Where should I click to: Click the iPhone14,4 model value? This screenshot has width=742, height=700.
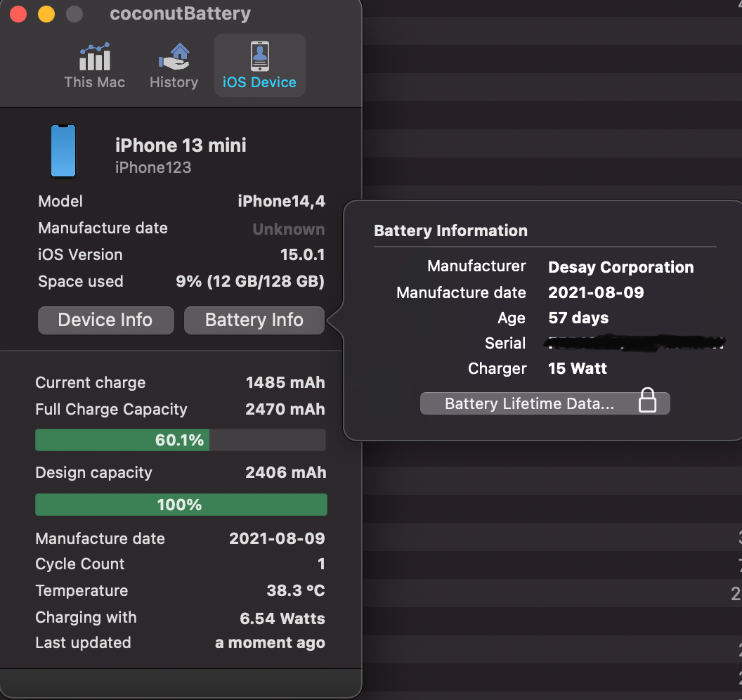pos(281,201)
